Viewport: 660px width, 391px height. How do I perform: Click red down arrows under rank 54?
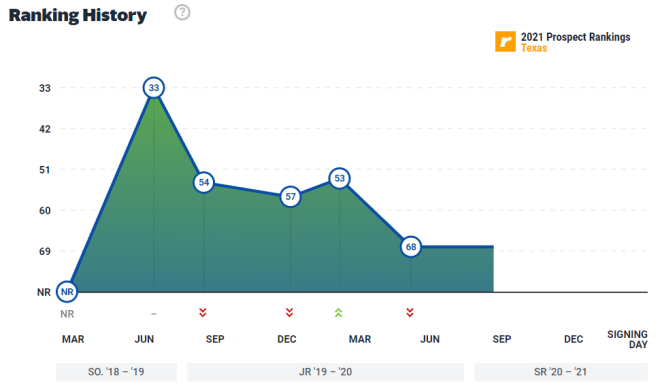(x=203, y=312)
